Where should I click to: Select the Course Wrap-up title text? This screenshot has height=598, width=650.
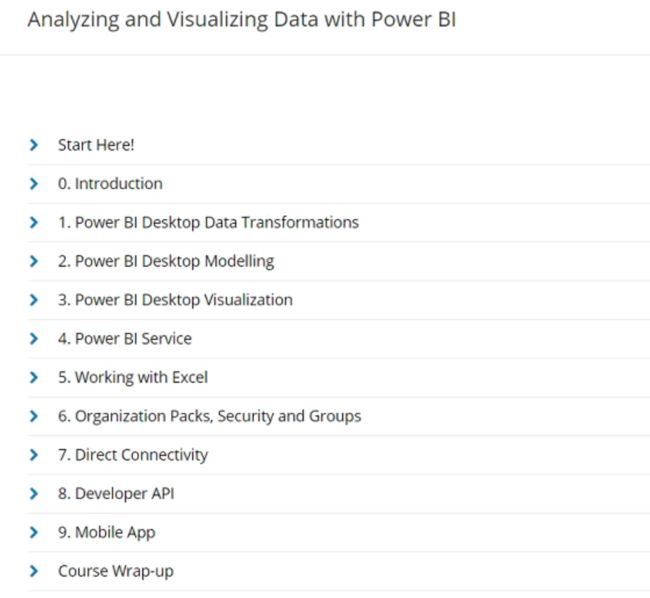116,571
